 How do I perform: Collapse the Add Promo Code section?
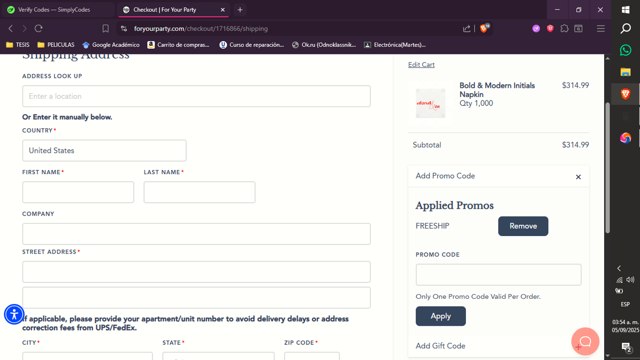click(578, 177)
